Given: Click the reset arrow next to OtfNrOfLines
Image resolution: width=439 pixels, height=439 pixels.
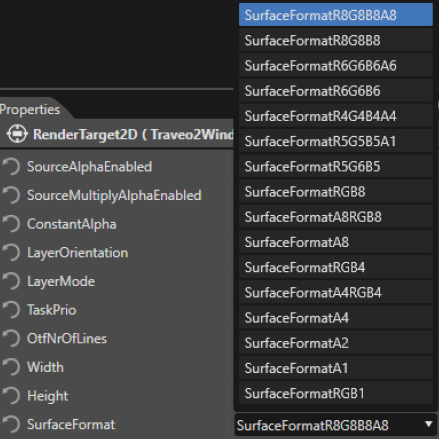Looking at the screenshot, I should [x=11, y=338].
